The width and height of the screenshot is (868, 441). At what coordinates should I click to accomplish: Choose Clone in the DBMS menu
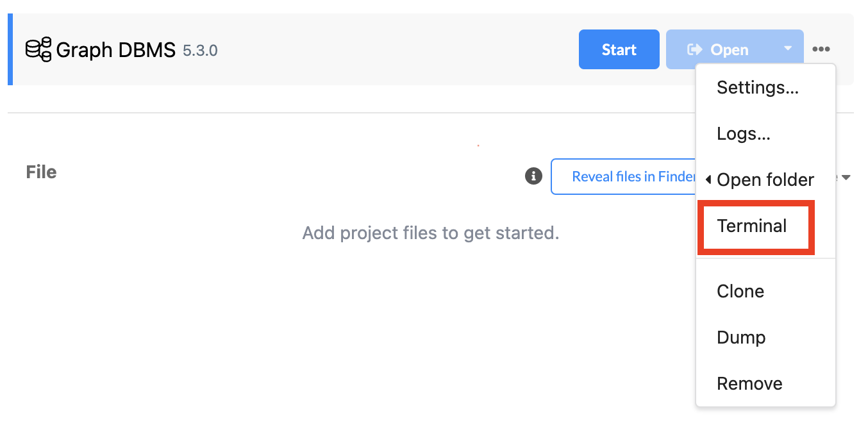coord(740,291)
